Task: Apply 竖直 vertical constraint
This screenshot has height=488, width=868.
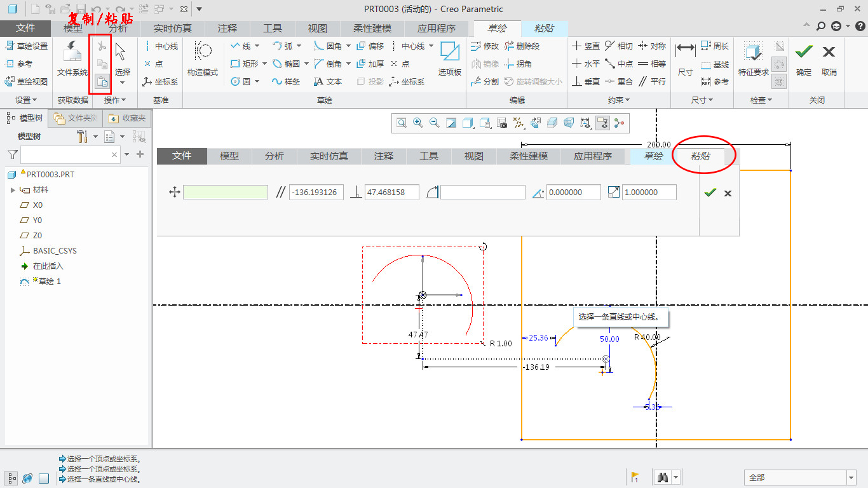Action: pyautogui.click(x=586, y=46)
